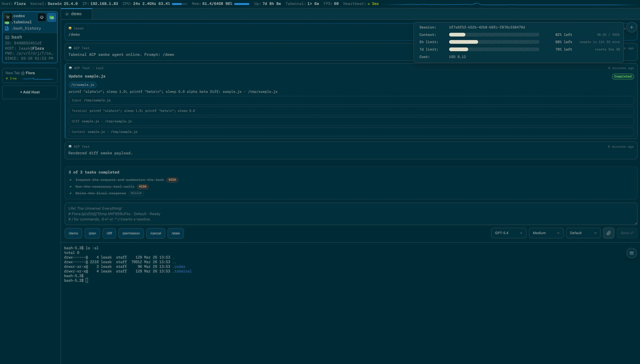Run the /demo quick command
The width and height of the screenshot is (640, 364).
pyautogui.click(x=73, y=233)
